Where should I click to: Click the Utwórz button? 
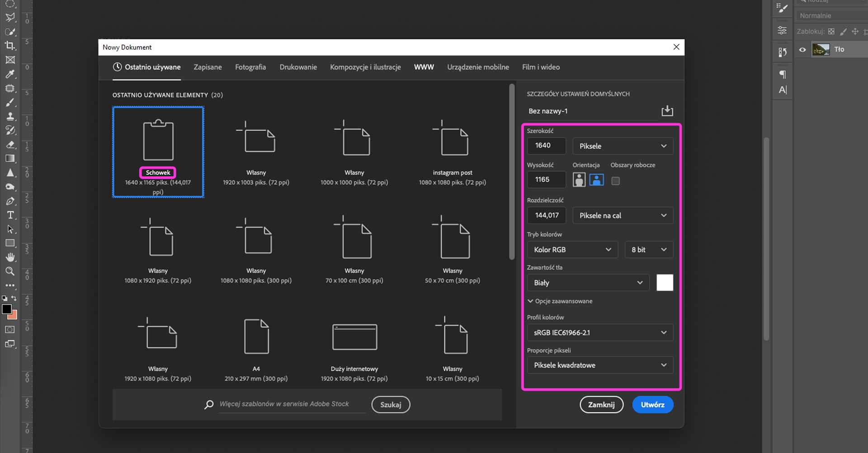coord(652,405)
